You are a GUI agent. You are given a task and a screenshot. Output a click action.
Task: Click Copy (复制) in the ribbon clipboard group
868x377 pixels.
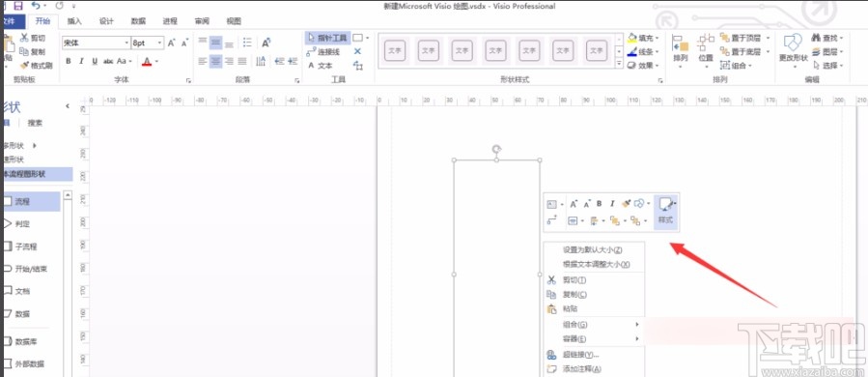(33, 51)
